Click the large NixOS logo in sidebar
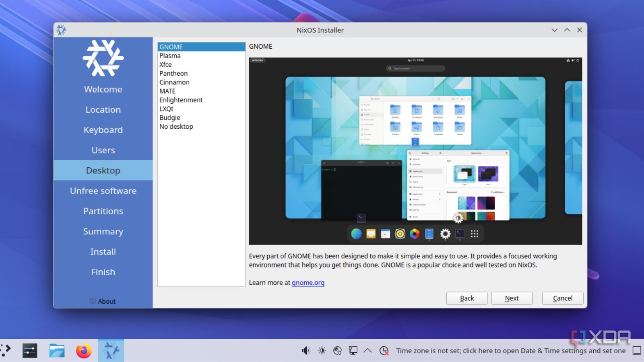 click(x=103, y=58)
